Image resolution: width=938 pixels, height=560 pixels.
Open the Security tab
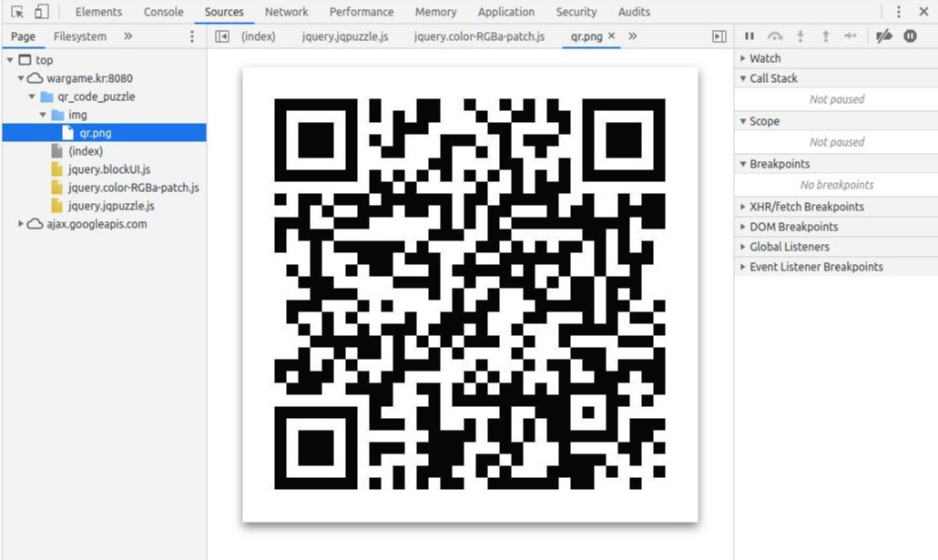coord(576,12)
